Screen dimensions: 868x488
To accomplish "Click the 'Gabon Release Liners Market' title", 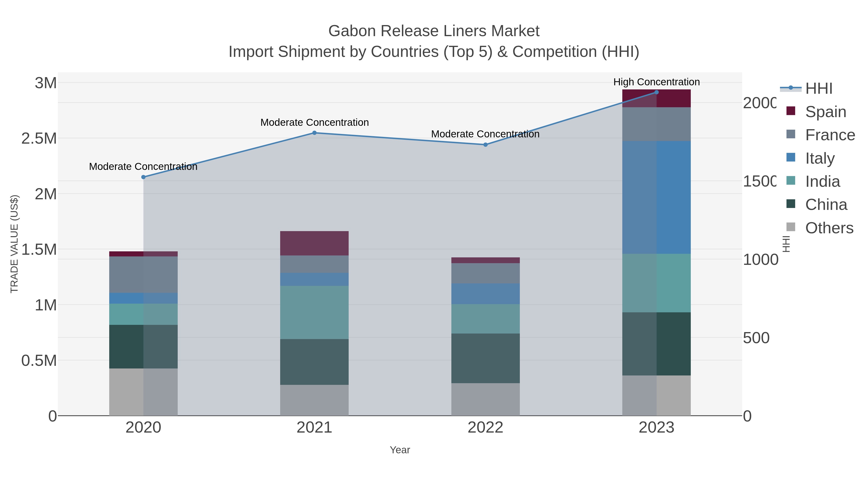I will click(434, 31).
